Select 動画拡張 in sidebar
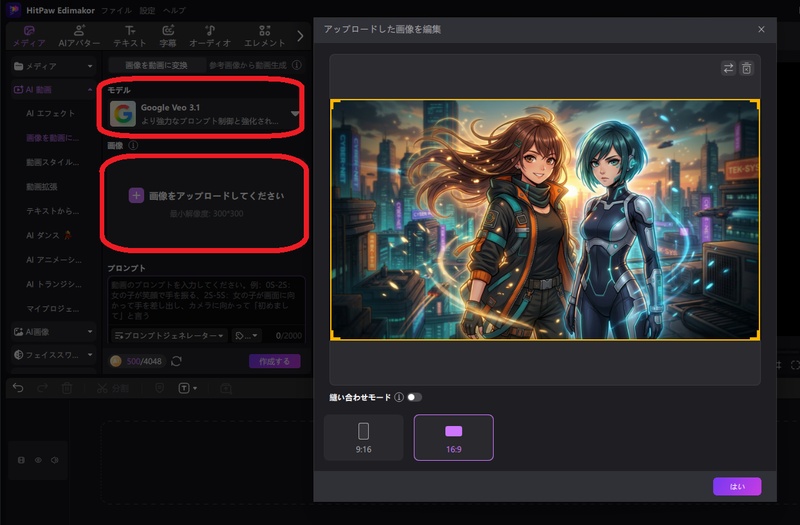Image resolution: width=800 pixels, height=525 pixels. [x=42, y=187]
